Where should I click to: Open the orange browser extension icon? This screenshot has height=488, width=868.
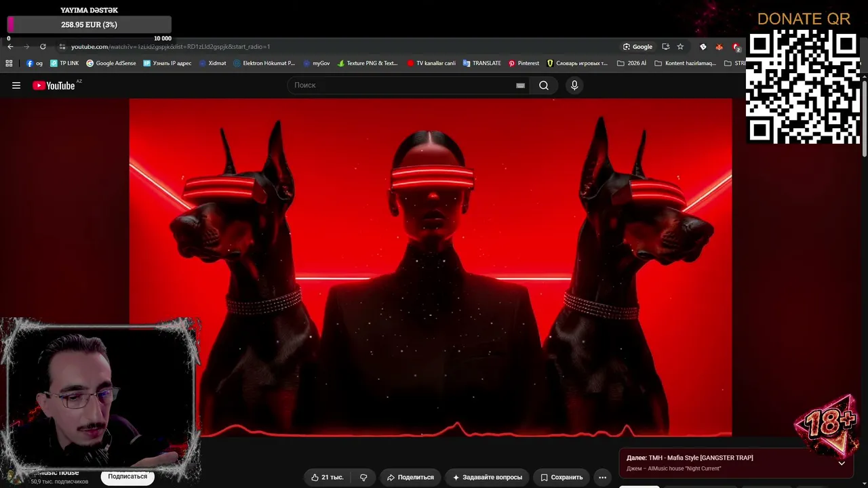click(x=719, y=47)
